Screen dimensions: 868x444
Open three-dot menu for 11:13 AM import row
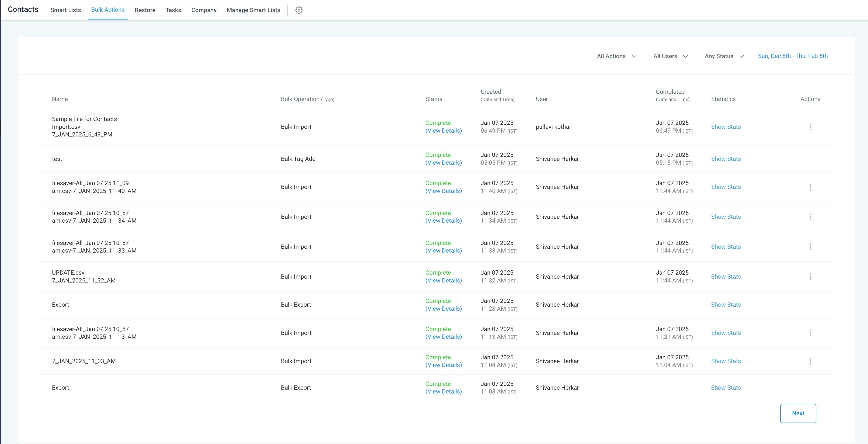(x=810, y=333)
